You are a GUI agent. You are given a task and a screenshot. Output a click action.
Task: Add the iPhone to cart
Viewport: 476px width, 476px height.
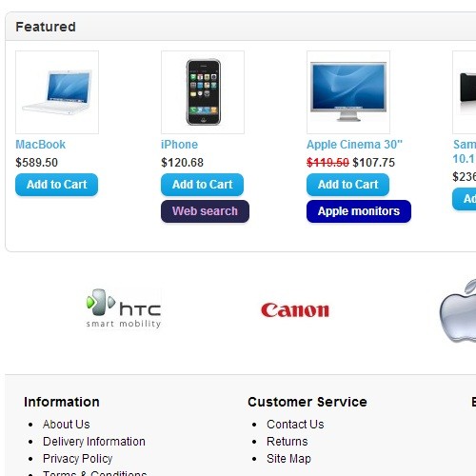point(203,185)
